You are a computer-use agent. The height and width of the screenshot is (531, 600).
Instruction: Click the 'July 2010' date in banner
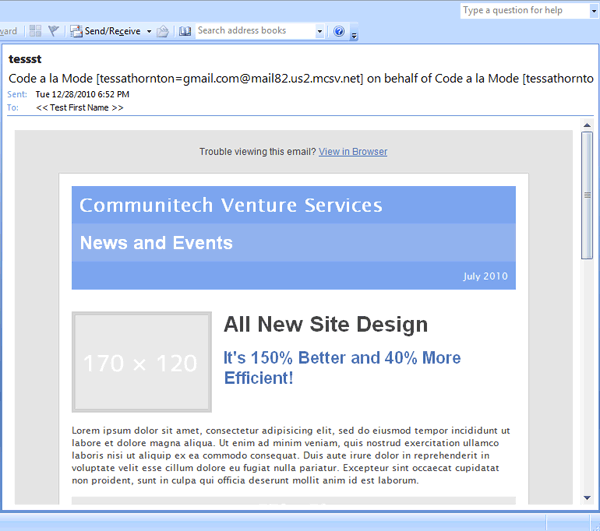485,276
